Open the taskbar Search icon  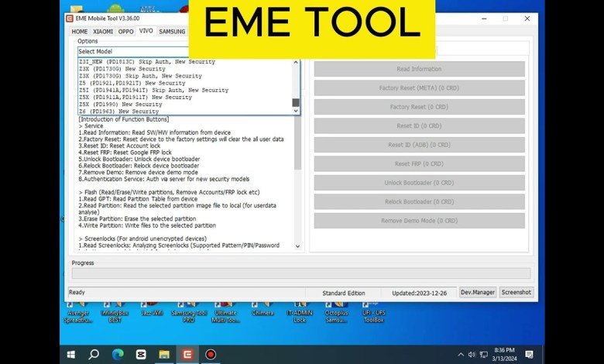point(94,355)
